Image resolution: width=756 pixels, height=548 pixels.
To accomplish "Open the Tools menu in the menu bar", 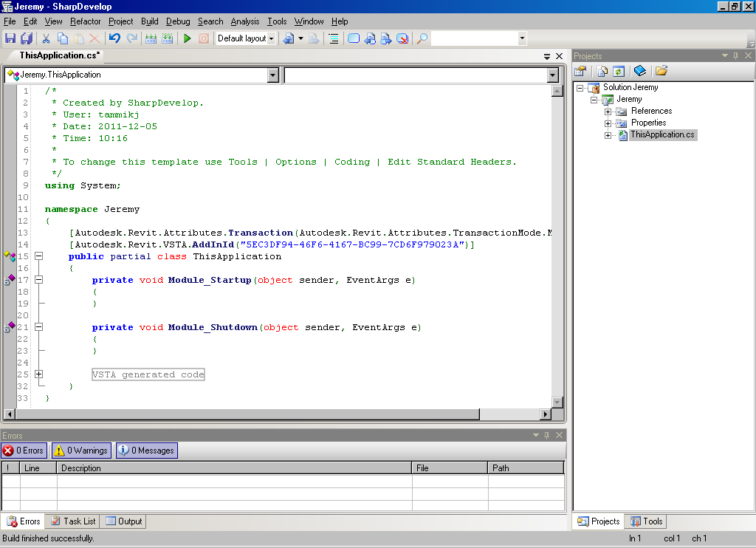I will point(277,21).
